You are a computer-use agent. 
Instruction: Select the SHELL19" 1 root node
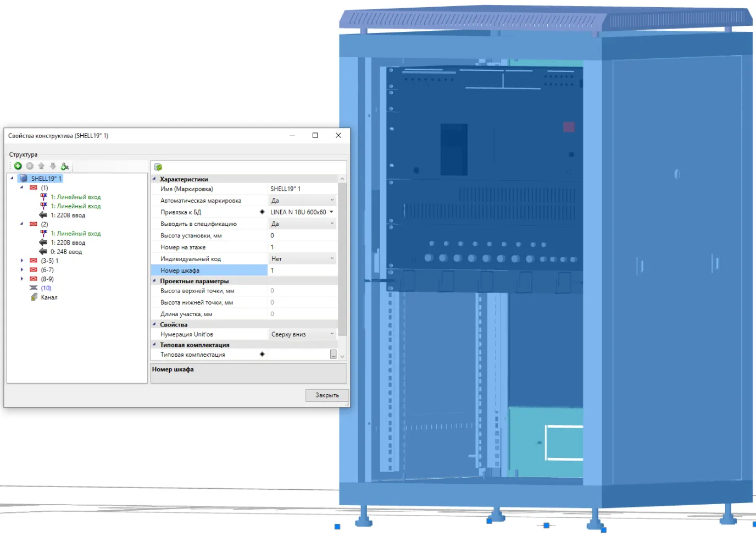click(46, 179)
